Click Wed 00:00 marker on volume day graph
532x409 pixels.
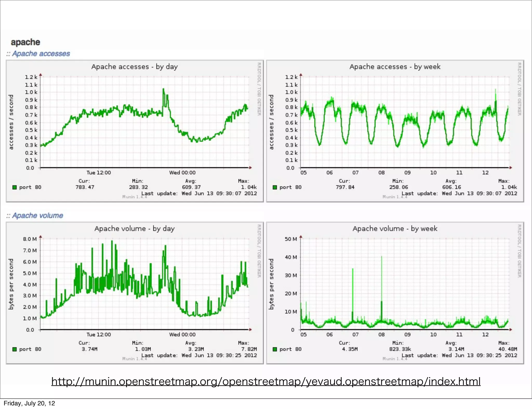point(182,335)
